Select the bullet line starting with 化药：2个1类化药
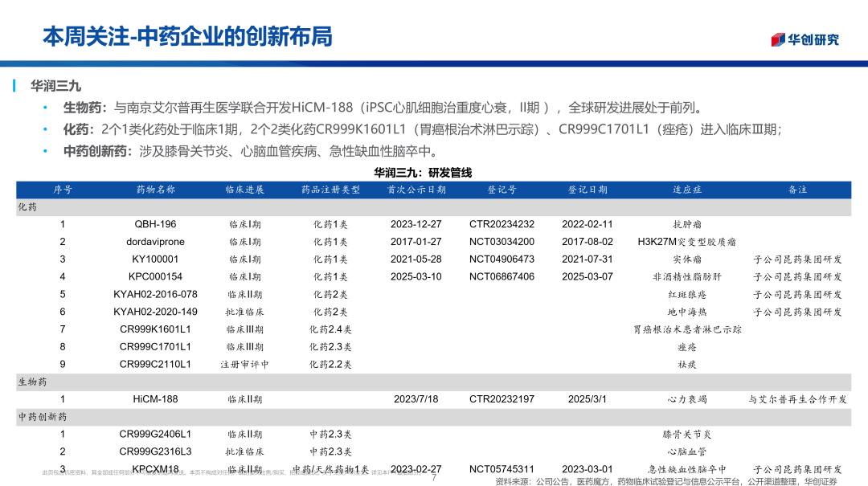 coord(423,129)
